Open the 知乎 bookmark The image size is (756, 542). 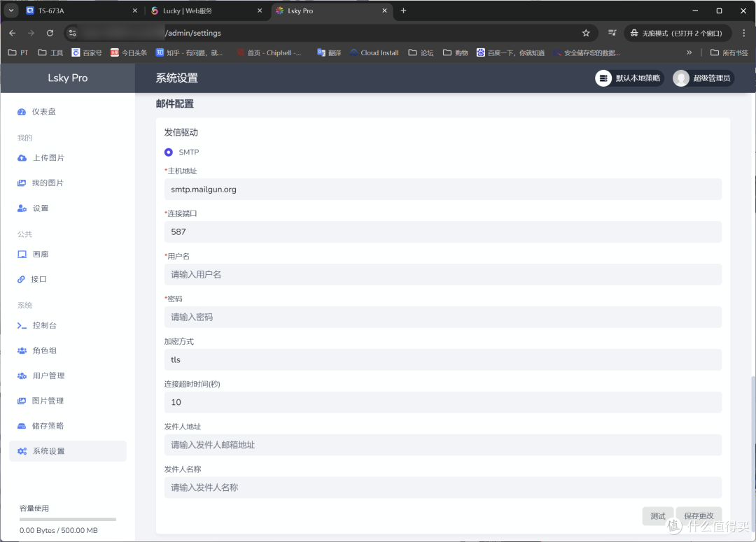[x=189, y=53]
